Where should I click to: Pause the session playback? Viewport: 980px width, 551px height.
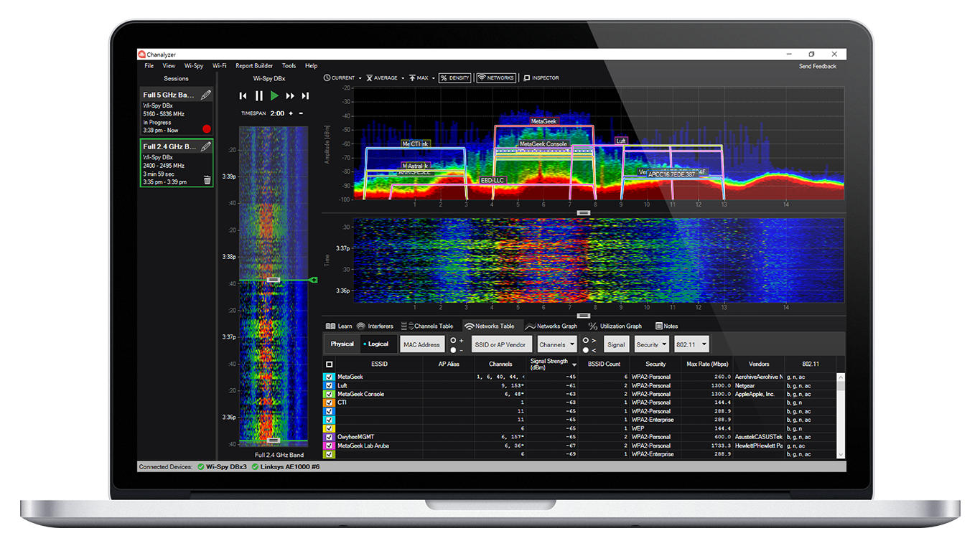tap(258, 95)
